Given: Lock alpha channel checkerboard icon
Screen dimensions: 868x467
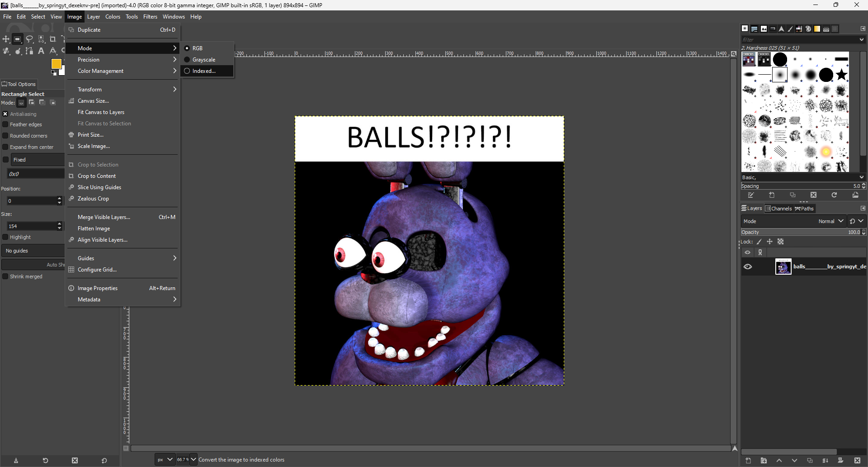Looking at the screenshot, I should (780, 242).
